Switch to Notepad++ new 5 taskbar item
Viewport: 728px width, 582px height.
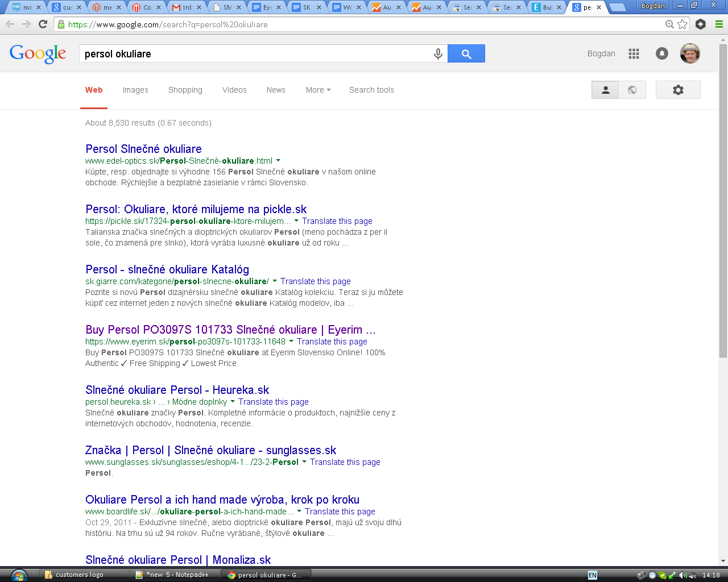click(x=175, y=575)
